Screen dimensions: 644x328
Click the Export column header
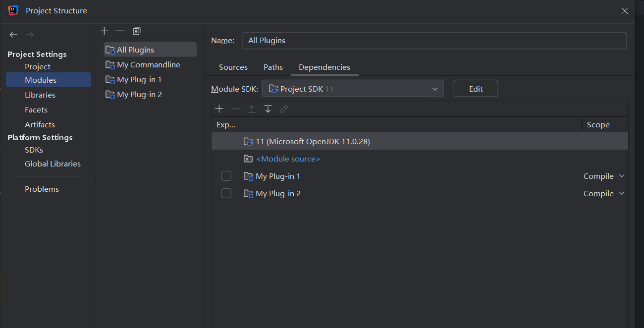[226, 124]
